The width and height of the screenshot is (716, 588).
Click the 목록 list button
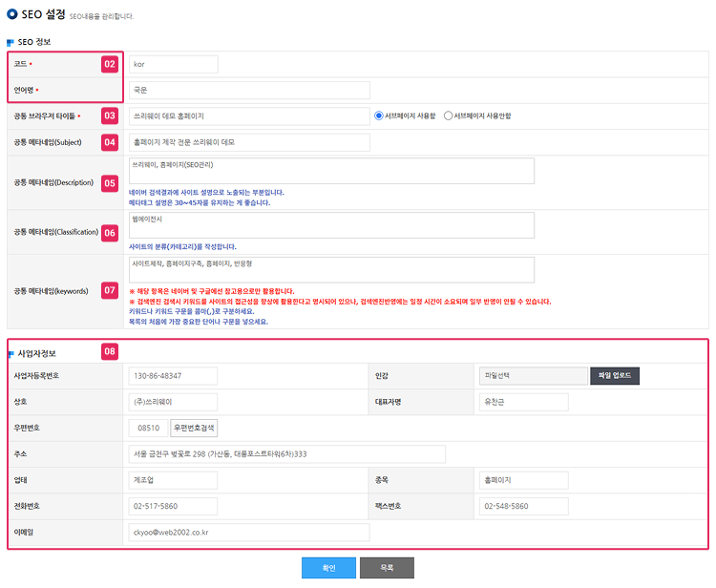click(x=387, y=568)
